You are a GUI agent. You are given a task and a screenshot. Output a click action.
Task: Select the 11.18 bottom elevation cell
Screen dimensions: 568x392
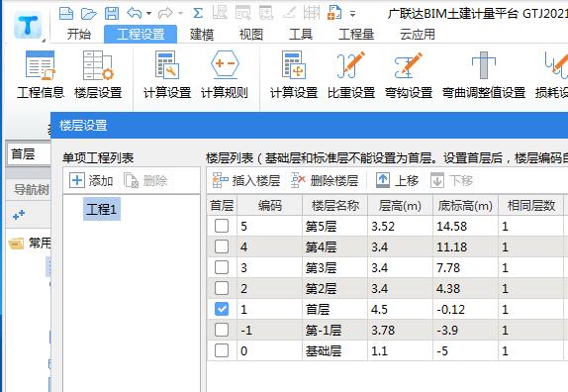[465, 247]
